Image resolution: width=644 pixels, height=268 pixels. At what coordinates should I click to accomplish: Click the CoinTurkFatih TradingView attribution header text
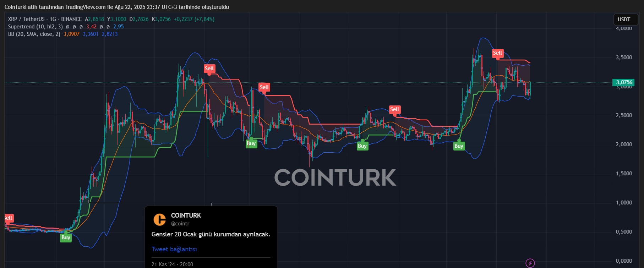[x=116, y=7]
